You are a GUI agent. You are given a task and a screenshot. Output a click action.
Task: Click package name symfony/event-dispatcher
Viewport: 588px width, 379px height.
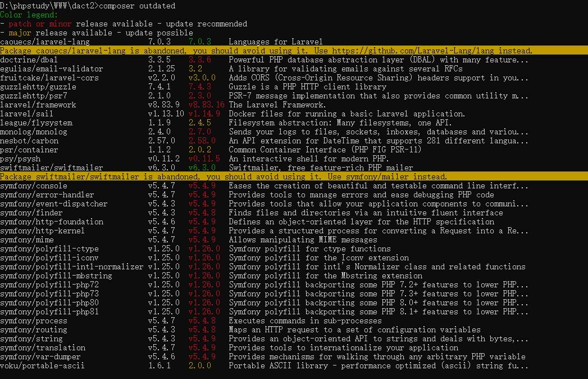tap(53, 204)
